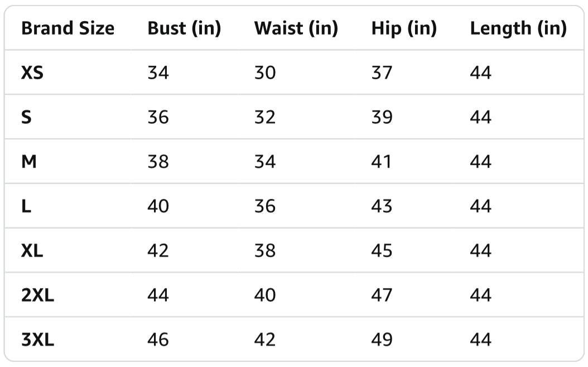Click the Waist (in) column header
Viewport: 588px width, 367px height.
[x=296, y=28]
